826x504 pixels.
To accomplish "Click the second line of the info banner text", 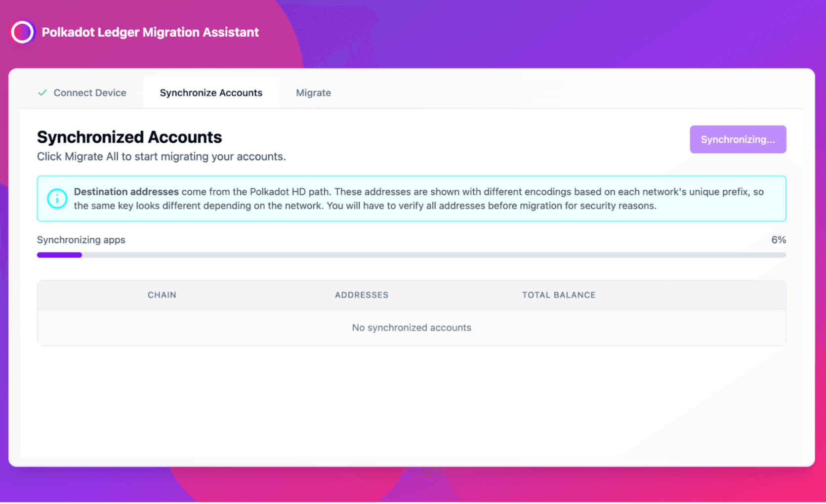I will [365, 206].
